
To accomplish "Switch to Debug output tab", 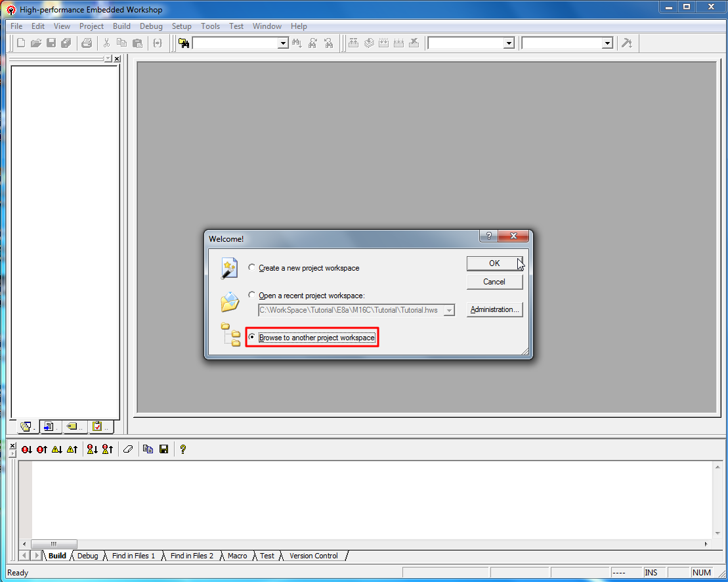I will 87,556.
